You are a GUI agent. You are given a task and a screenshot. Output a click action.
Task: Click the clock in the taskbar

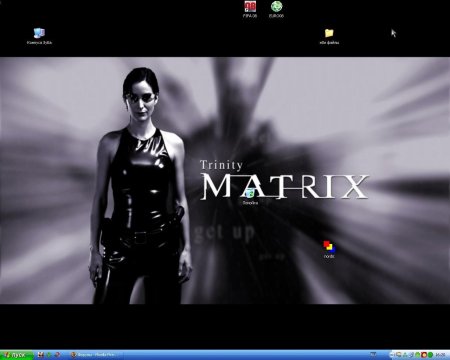click(x=440, y=355)
